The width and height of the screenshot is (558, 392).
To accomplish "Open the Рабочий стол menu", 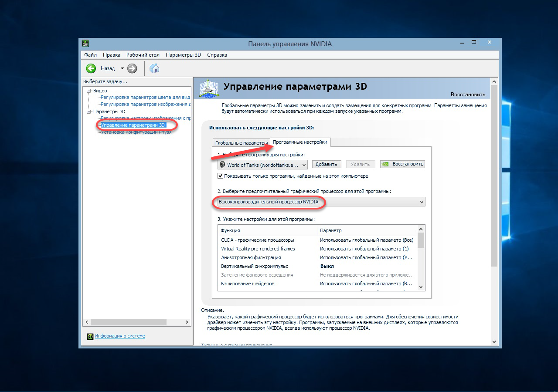I will click(143, 55).
